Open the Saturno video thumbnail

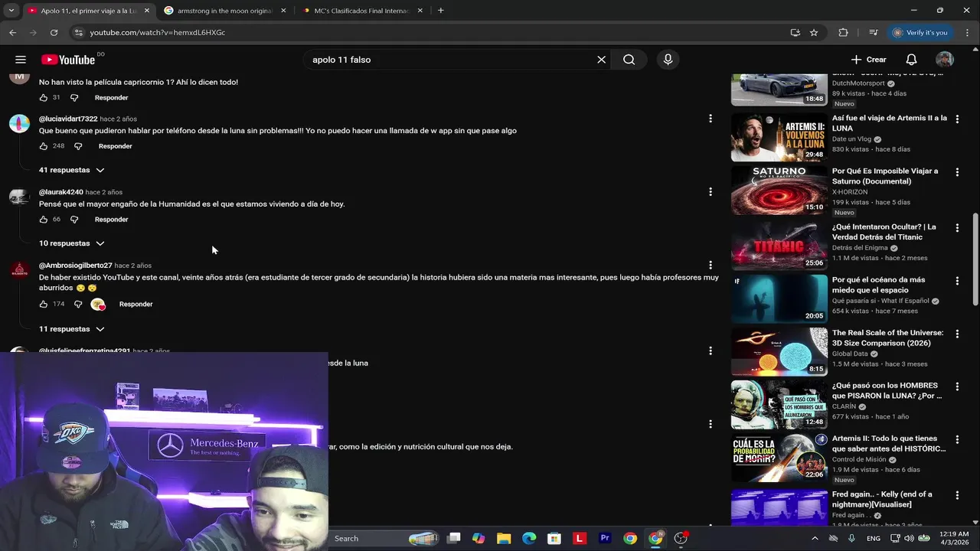pyautogui.click(x=779, y=190)
